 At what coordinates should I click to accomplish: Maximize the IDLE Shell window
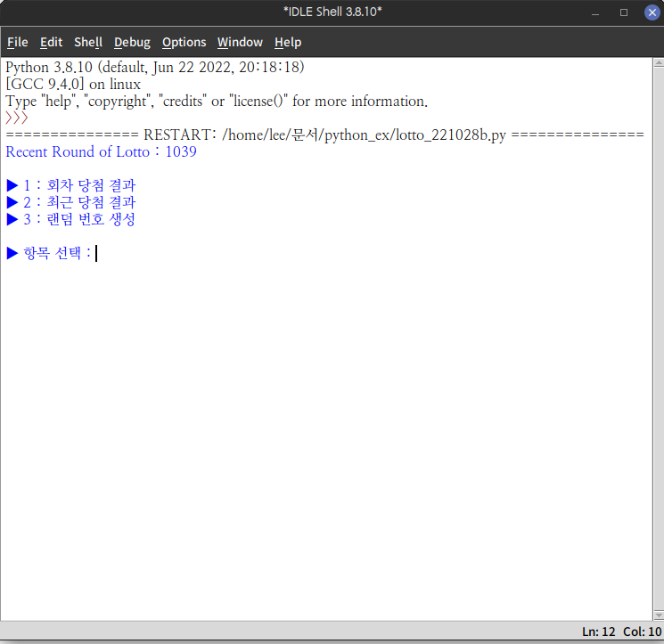coord(624,12)
